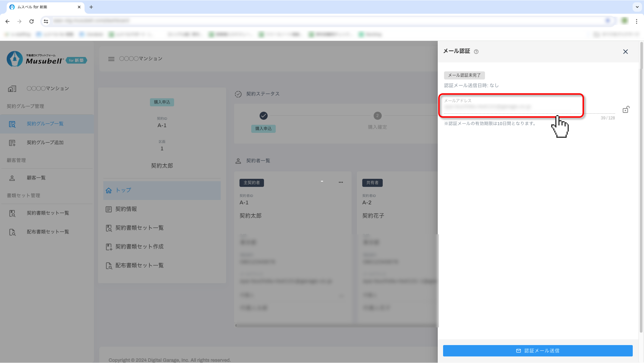Open a new browser tab
The width and height of the screenshot is (644, 363).
point(91,7)
